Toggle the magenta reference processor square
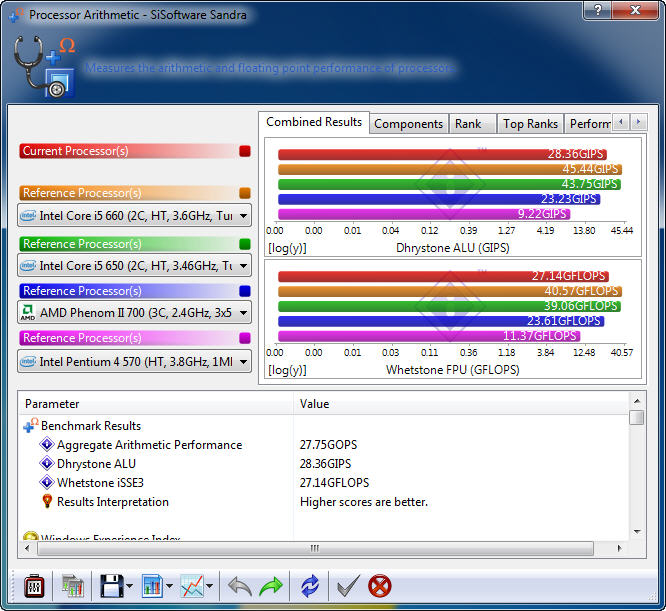 pyautogui.click(x=245, y=338)
